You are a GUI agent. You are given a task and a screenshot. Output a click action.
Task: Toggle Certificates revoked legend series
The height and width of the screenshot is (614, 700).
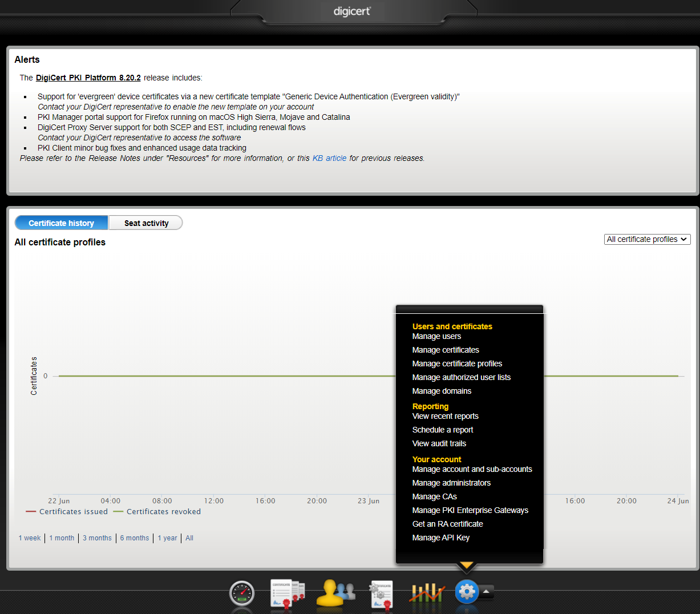pos(157,511)
